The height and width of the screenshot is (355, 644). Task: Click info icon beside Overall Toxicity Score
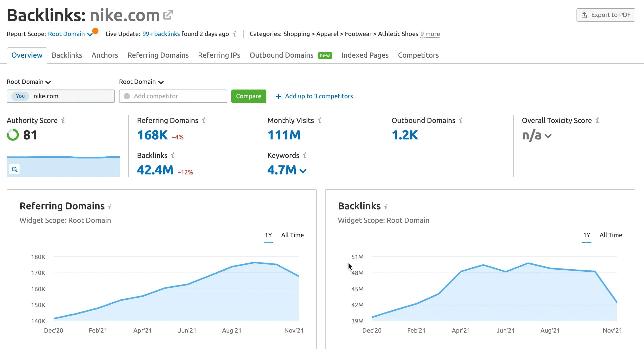point(597,120)
